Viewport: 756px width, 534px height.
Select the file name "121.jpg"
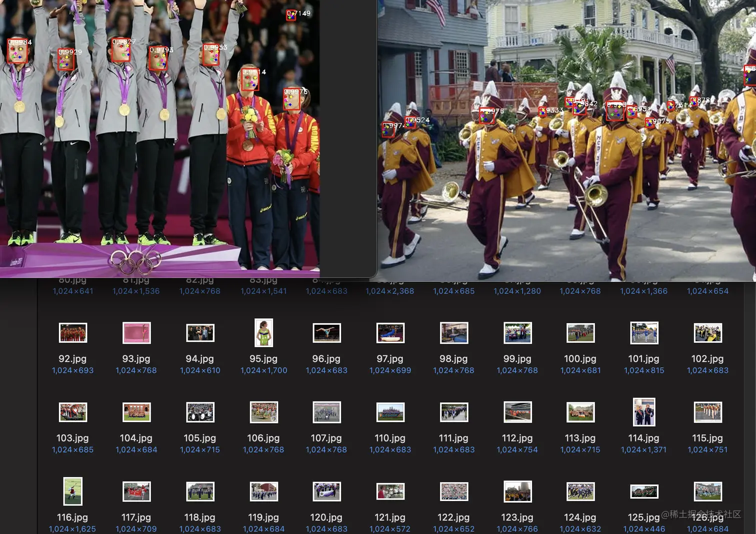click(390, 518)
